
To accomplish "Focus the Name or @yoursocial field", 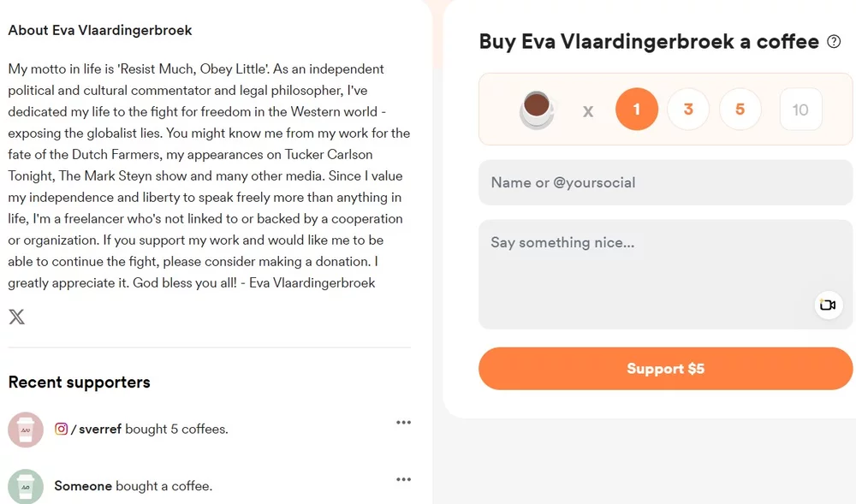I will click(x=665, y=182).
